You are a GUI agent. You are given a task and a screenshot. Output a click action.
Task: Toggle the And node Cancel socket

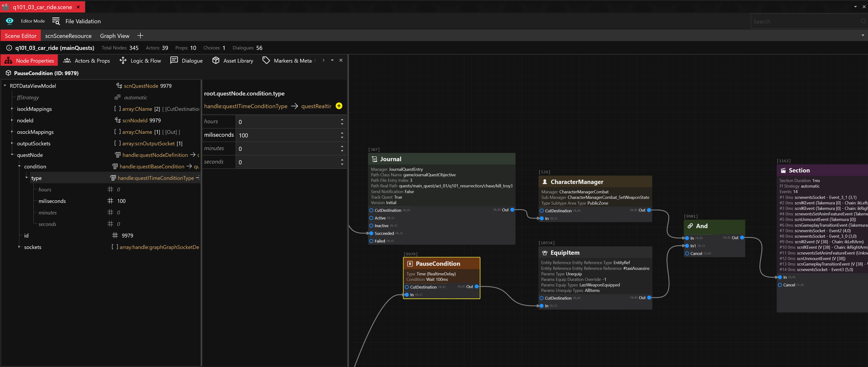point(687,254)
